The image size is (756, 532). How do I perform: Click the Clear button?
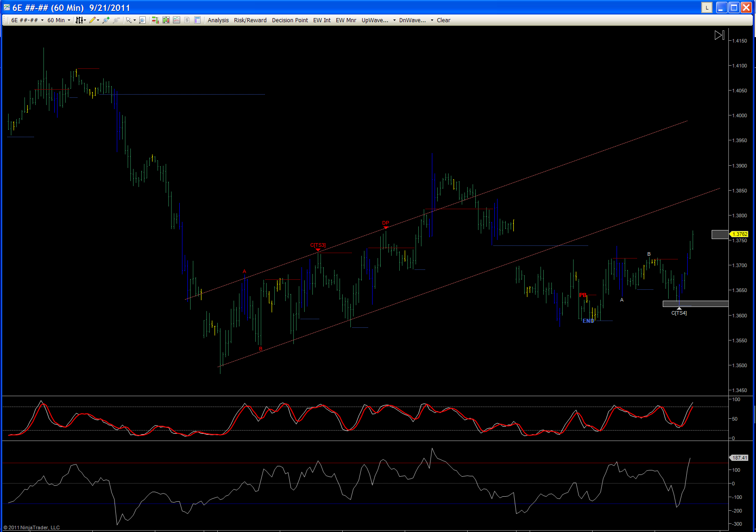(x=444, y=20)
